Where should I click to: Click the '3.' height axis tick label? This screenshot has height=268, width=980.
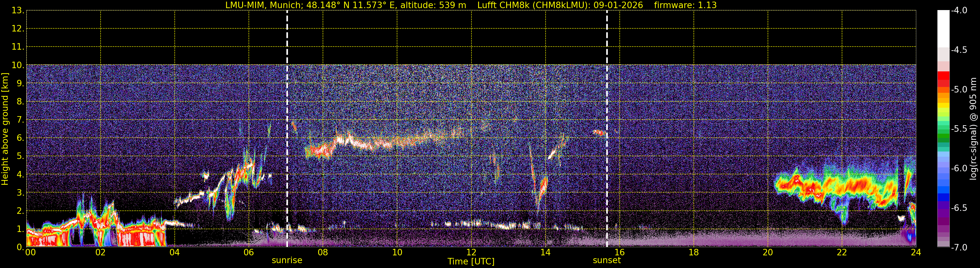[x=20, y=193]
